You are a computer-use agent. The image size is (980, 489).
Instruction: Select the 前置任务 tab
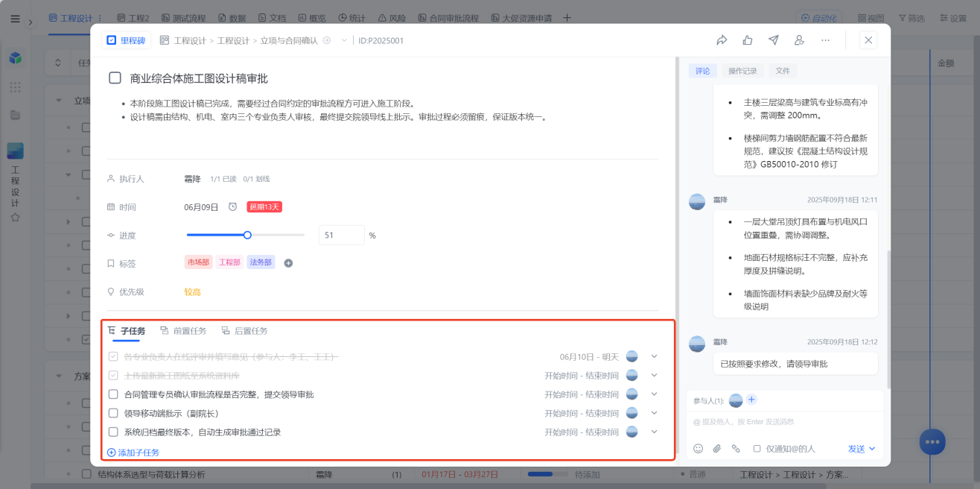point(183,331)
